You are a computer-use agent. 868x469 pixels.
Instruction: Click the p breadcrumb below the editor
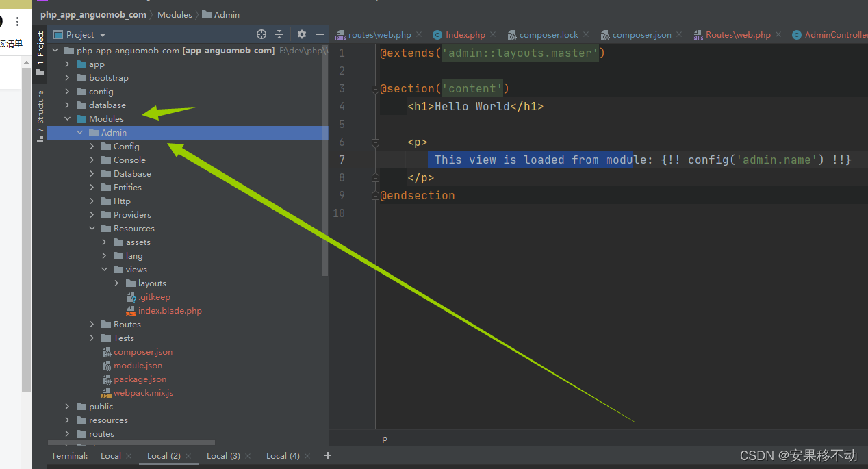click(x=385, y=439)
